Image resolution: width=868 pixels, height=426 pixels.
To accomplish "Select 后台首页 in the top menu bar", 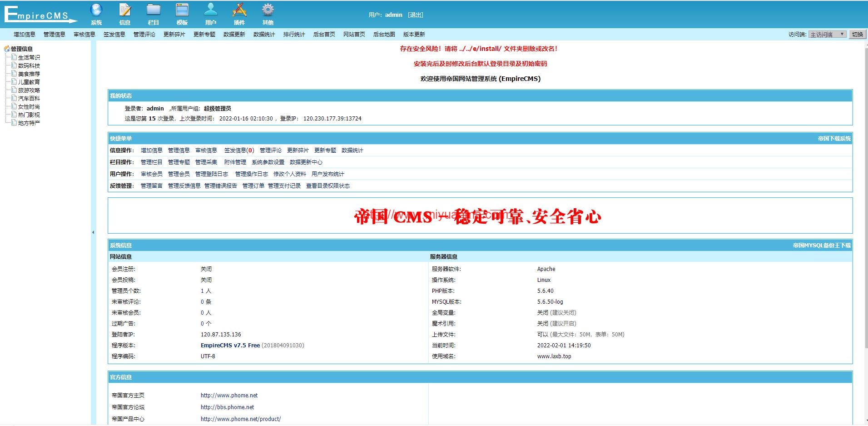I will [324, 35].
